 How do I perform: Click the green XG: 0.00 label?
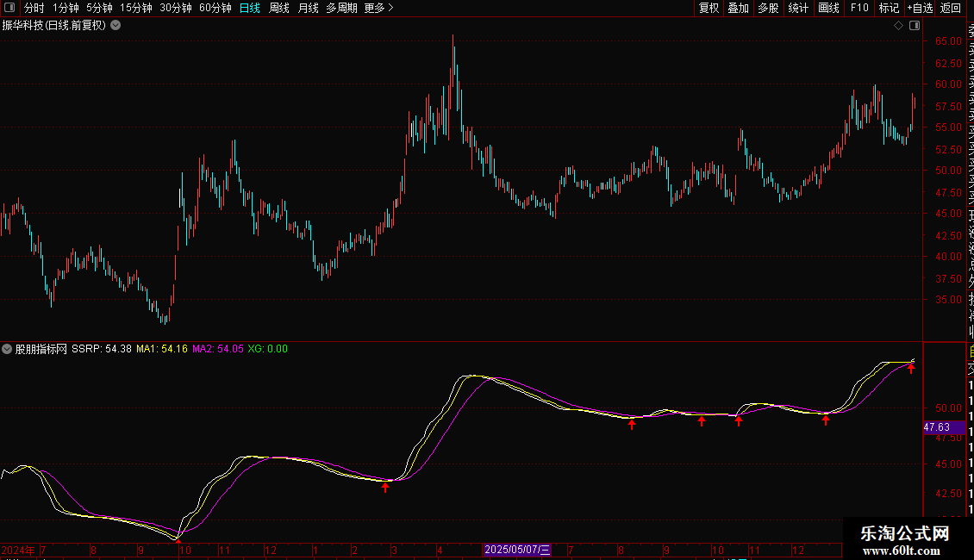tap(268, 349)
